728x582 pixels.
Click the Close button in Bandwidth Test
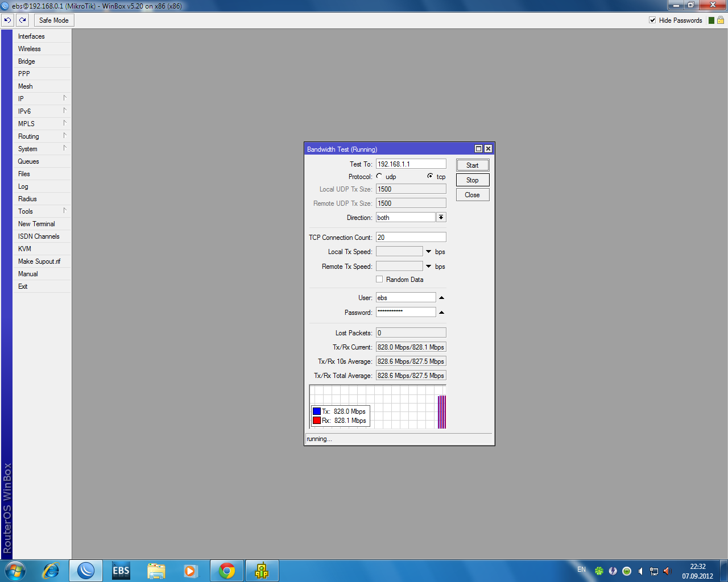[473, 195]
